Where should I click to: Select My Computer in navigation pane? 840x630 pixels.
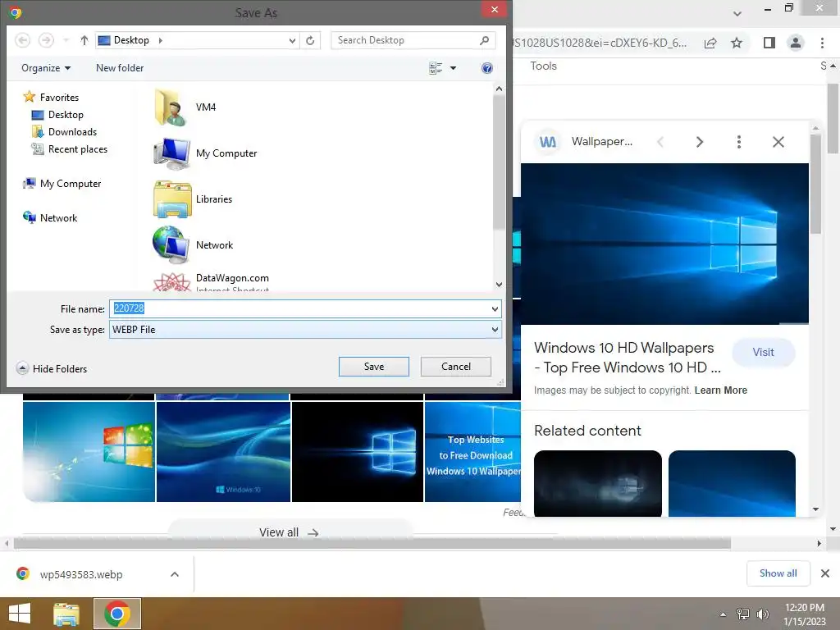[x=62, y=184]
